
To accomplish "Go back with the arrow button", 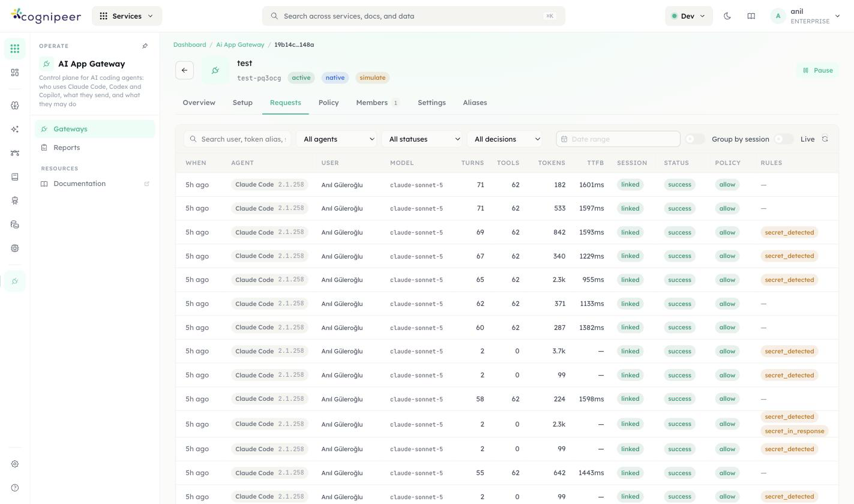I will point(184,70).
